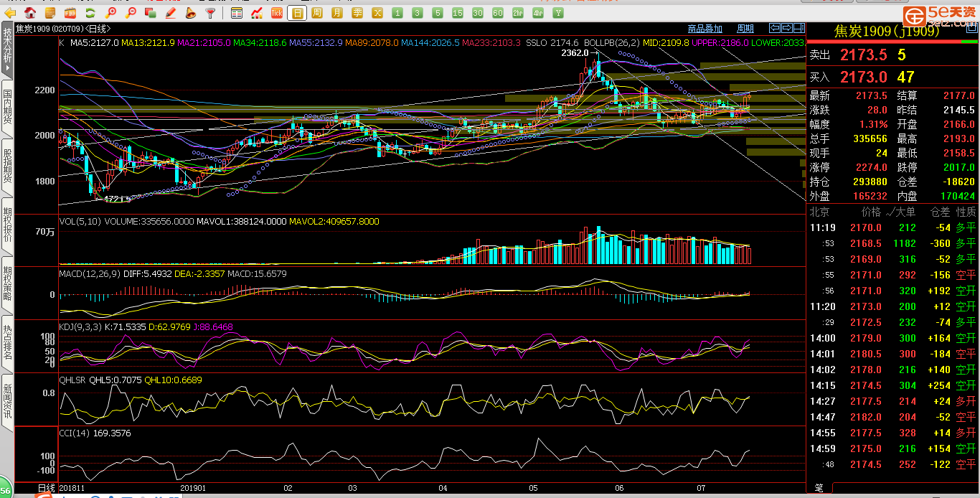Open 国内期货 sidebar tab
Viewport: 980px width, 498px height.
click(7, 107)
